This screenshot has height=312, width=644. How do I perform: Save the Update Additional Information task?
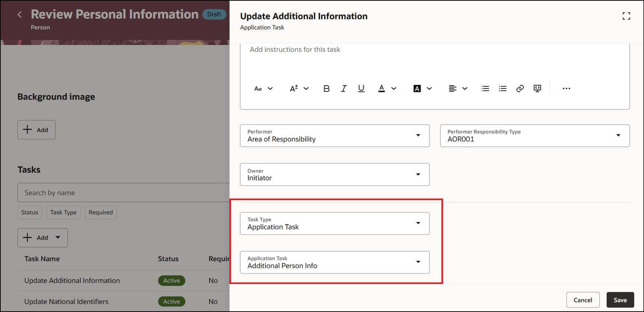click(620, 300)
